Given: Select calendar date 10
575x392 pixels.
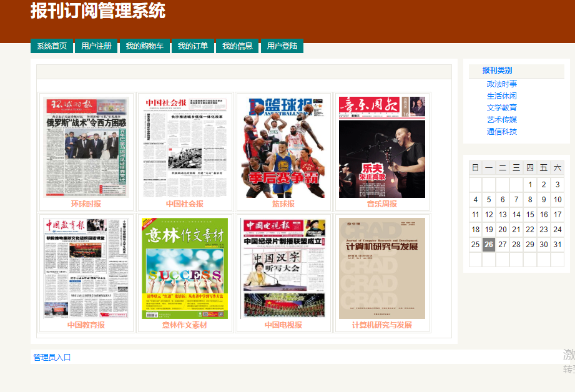Looking at the screenshot, I should click(558, 200).
